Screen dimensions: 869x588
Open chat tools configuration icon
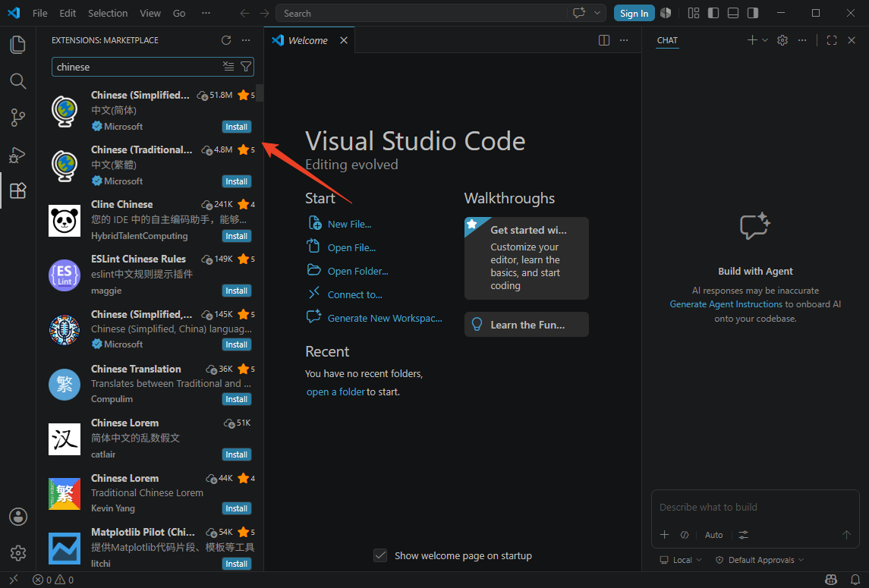tap(744, 535)
